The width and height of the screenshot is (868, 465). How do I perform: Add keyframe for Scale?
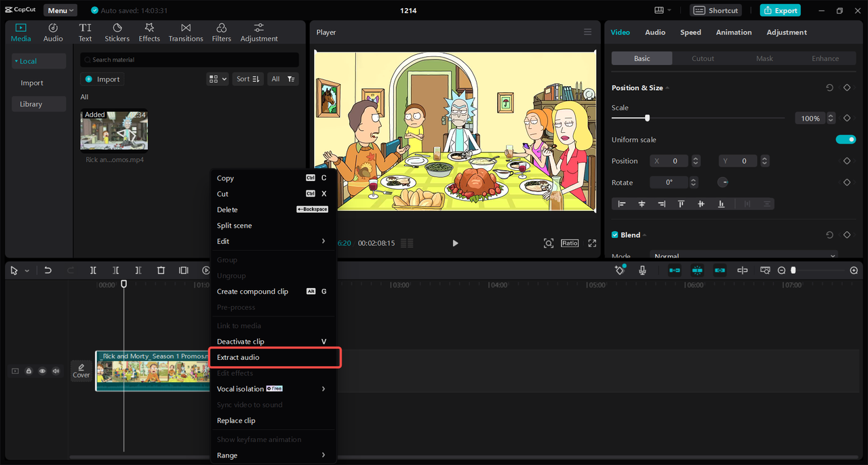(847, 118)
